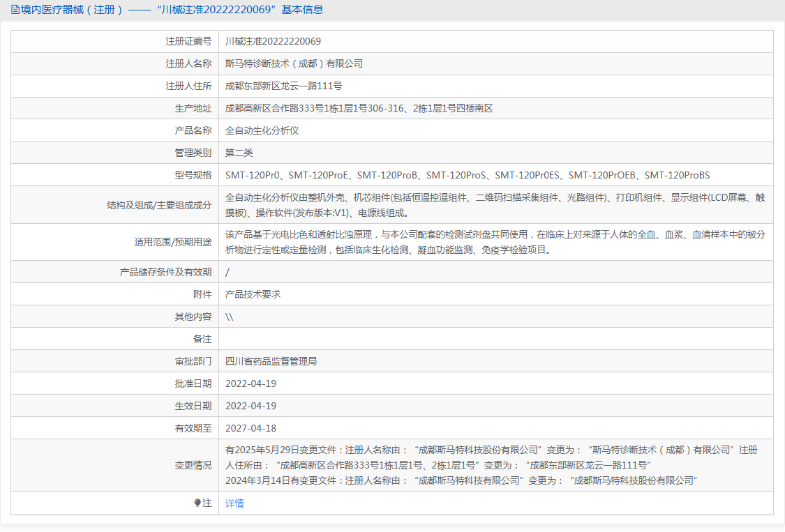Select the slash value for storage conditions
This screenshot has height=532, width=785.
pyautogui.click(x=227, y=272)
